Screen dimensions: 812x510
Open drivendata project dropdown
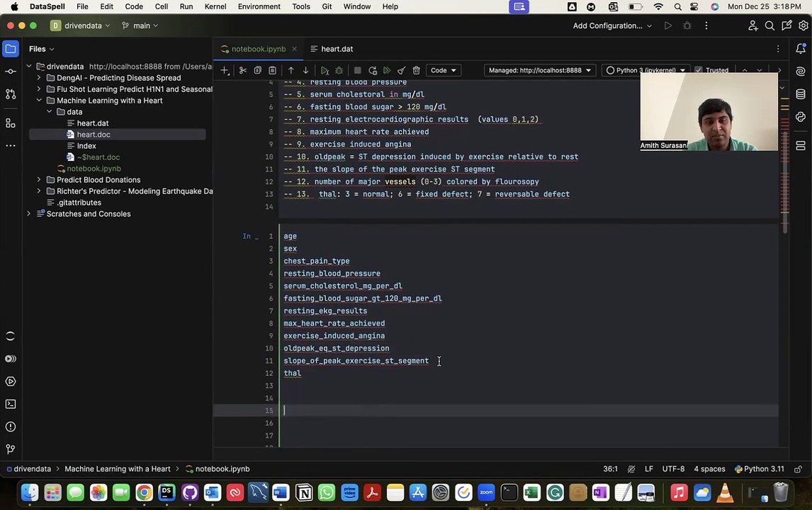pyautogui.click(x=80, y=26)
